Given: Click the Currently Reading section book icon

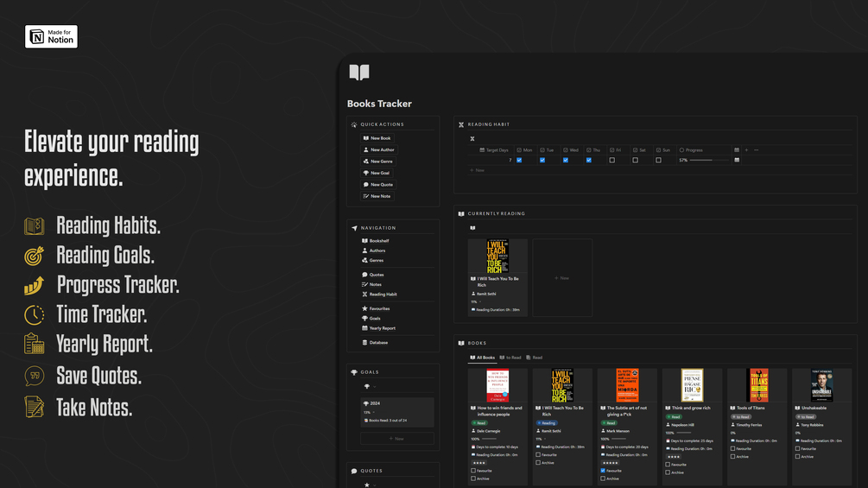Looking at the screenshot, I should click(x=461, y=213).
